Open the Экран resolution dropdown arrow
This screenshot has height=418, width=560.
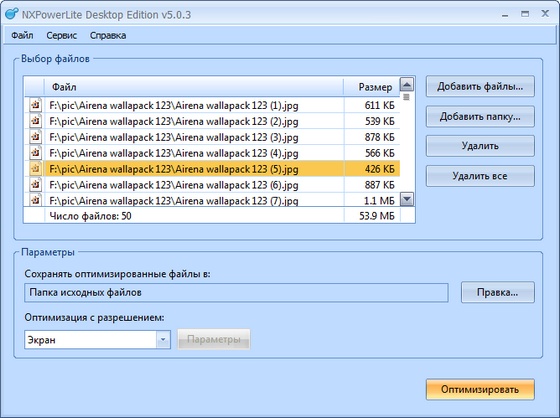[163, 339]
